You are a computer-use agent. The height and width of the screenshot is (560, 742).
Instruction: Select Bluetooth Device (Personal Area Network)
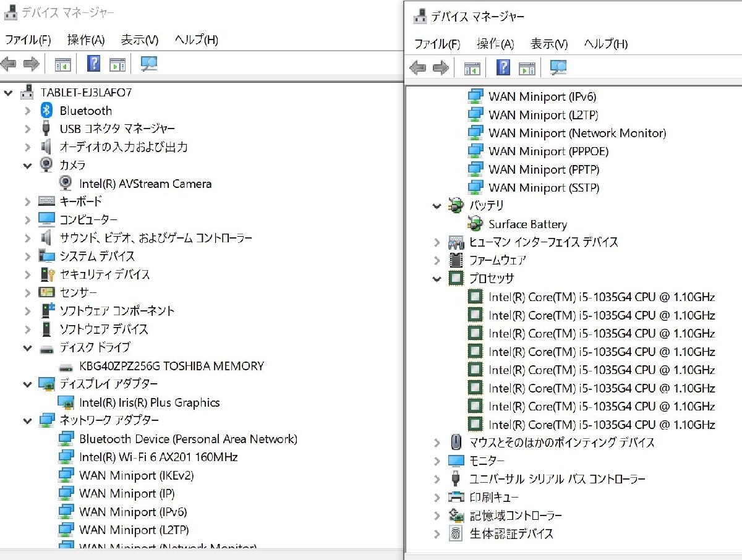pyautogui.click(x=188, y=439)
